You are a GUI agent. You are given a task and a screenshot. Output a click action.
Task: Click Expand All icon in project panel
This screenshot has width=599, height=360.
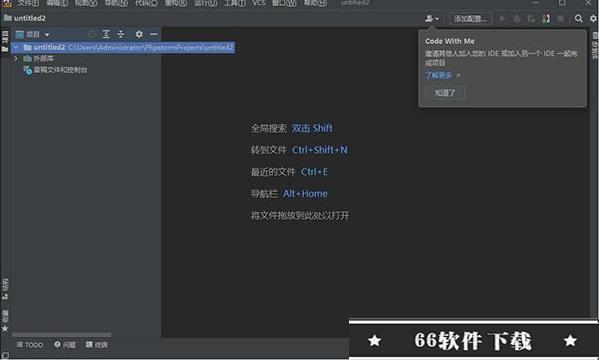point(106,34)
